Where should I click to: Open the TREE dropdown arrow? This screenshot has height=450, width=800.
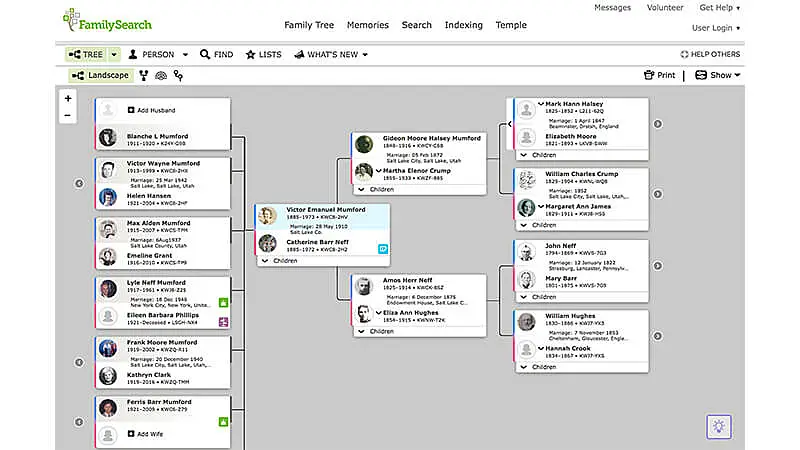click(x=114, y=55)
